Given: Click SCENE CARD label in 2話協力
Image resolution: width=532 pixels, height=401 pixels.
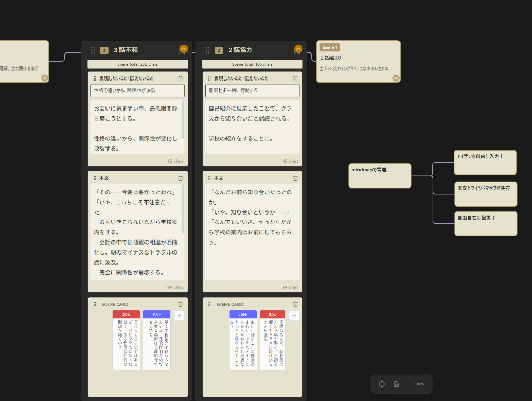Looking at the screenshot, I should (230, 305).
